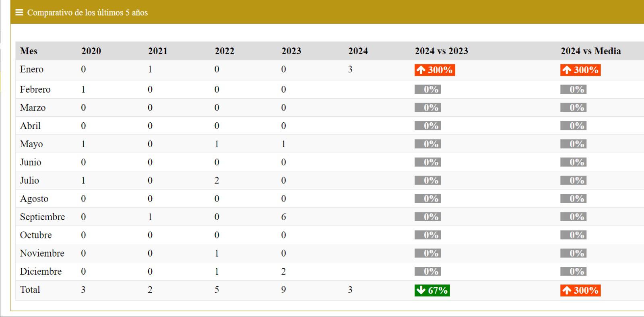Select the 'Mes' column header
The width and height of the screenshot is (644, 317).
click(x=29, y=51)
